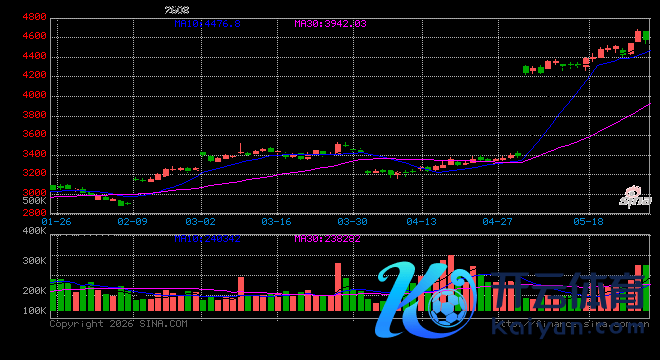Select the 2800 price axis label
Screen dimensions: 660x360
pyautogui.click(x=34, y=213)
